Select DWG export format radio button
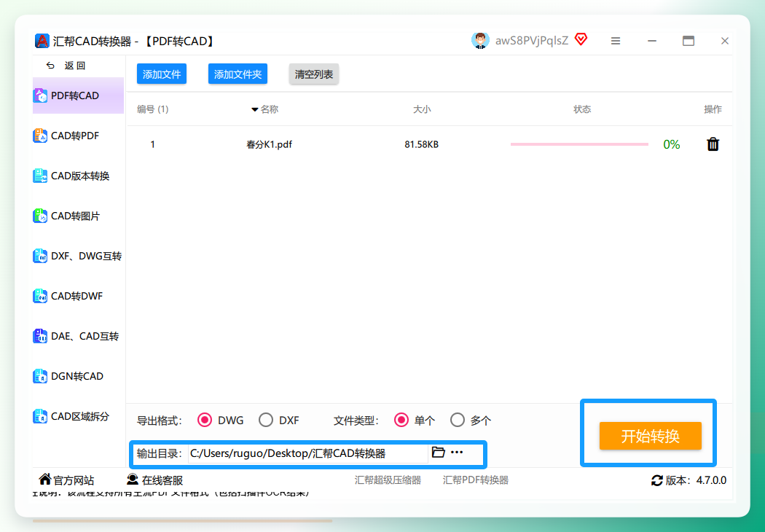The height and width of the screenshot is (532, 765). [x=205, y=420]
